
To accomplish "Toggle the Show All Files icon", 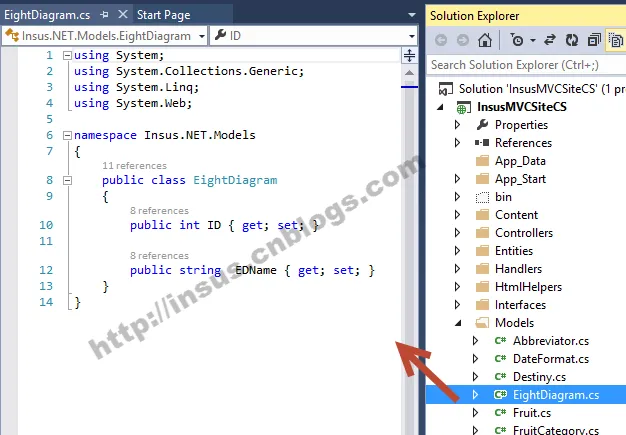I will [615, 40].
